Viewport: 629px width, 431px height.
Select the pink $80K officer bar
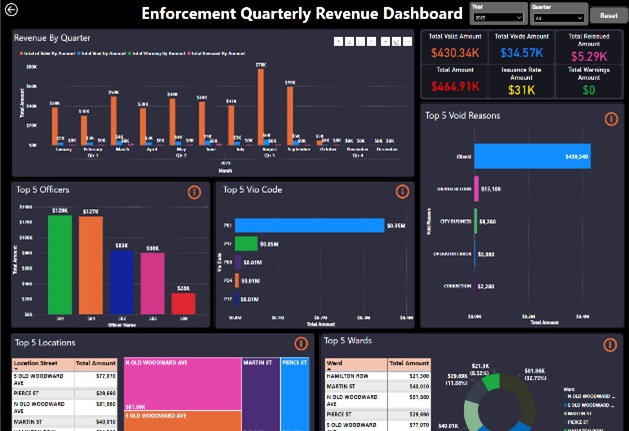tap(152, 283)
